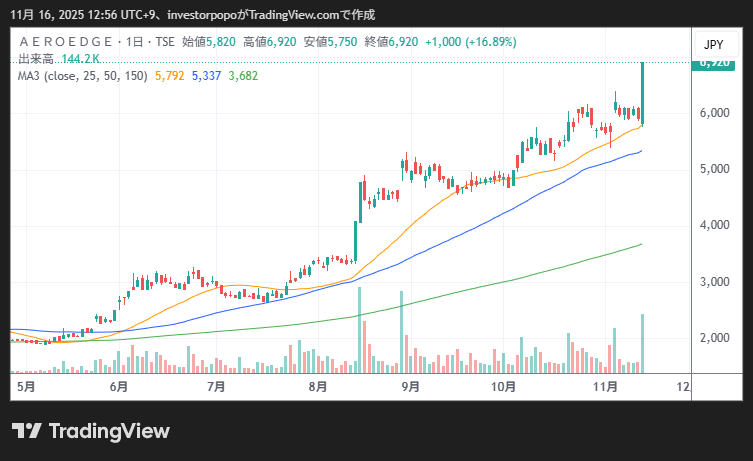Click the TradingView wordmark text
753x461 pixels.
tap(109, 431)
